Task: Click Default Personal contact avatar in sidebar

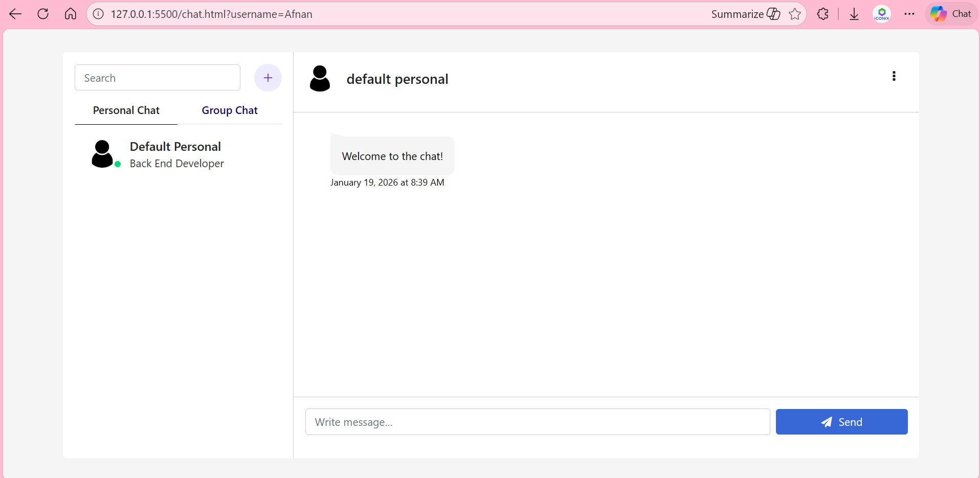Action: click(102, 154)
